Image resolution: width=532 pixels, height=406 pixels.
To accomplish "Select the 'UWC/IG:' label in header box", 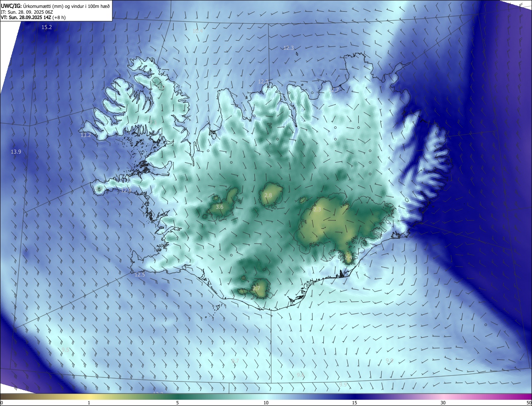I will pyautogui.click(x=12, y=6).
